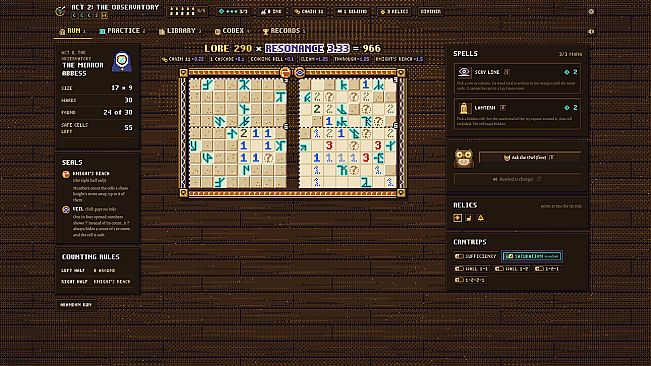The height and width of the screenshot is (366, 651).
Task: Click the Clean resonance bonus chip
Action: click(314, 59)
